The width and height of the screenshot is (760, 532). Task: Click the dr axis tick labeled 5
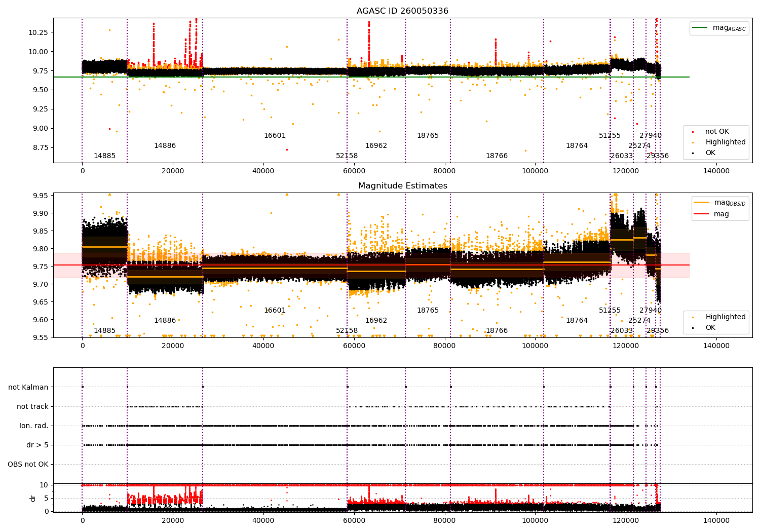(47, 498)
